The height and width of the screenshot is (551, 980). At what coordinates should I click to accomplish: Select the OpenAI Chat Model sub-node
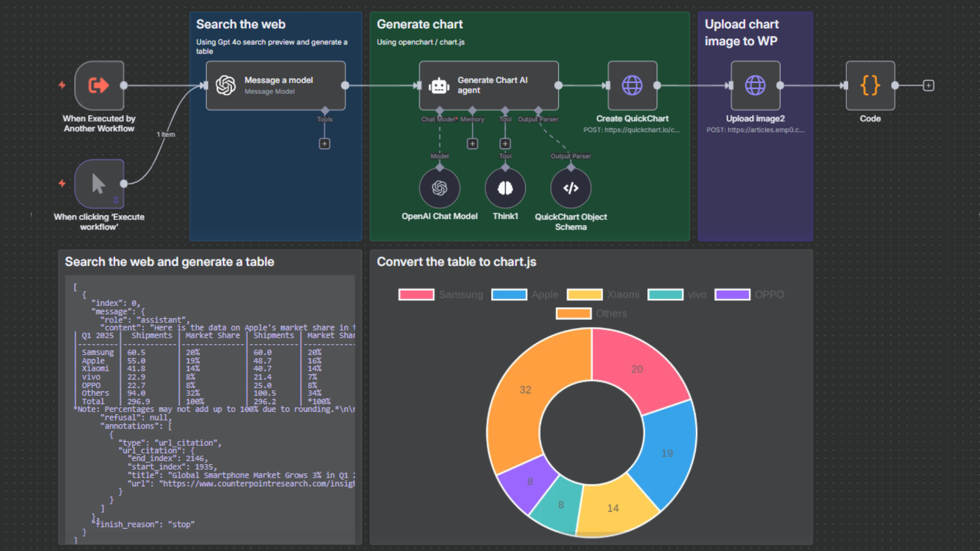point(439,188)
